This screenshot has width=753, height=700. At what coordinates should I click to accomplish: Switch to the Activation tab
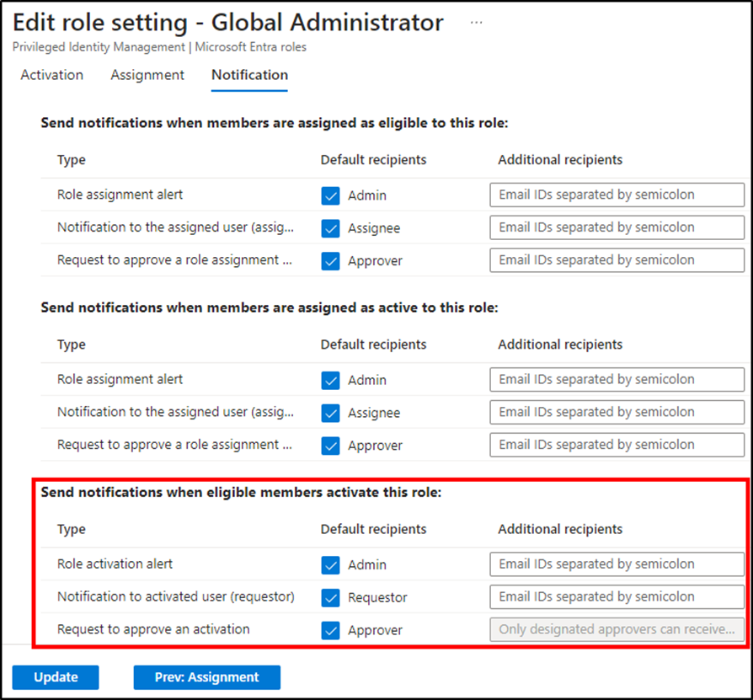coord(52,75)
